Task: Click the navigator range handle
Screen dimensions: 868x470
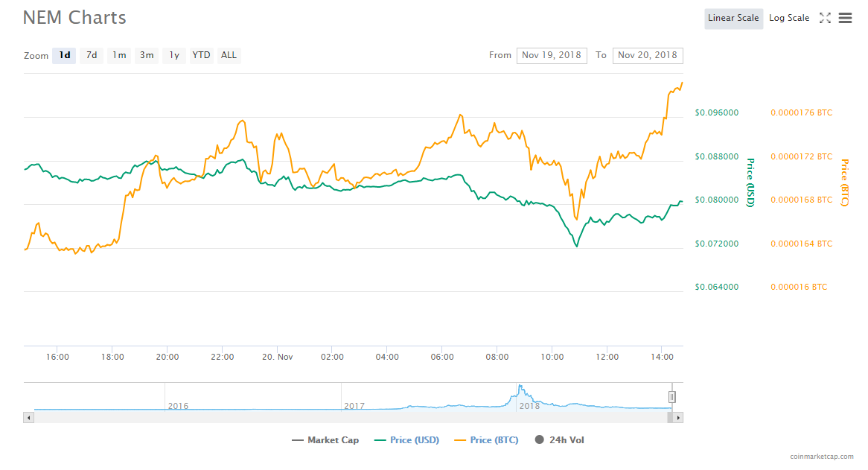Action: tap(671, 397)
